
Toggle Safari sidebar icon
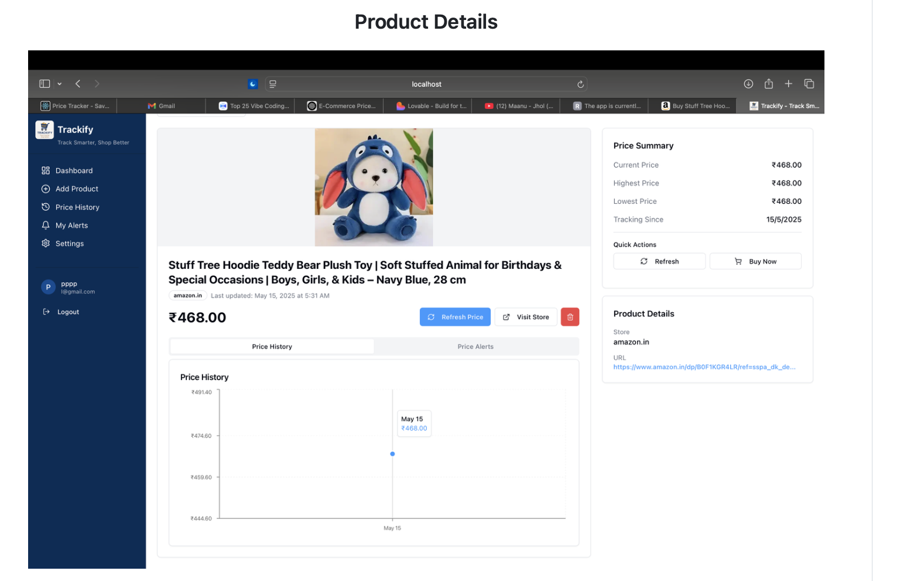click(x=45, y=84)
